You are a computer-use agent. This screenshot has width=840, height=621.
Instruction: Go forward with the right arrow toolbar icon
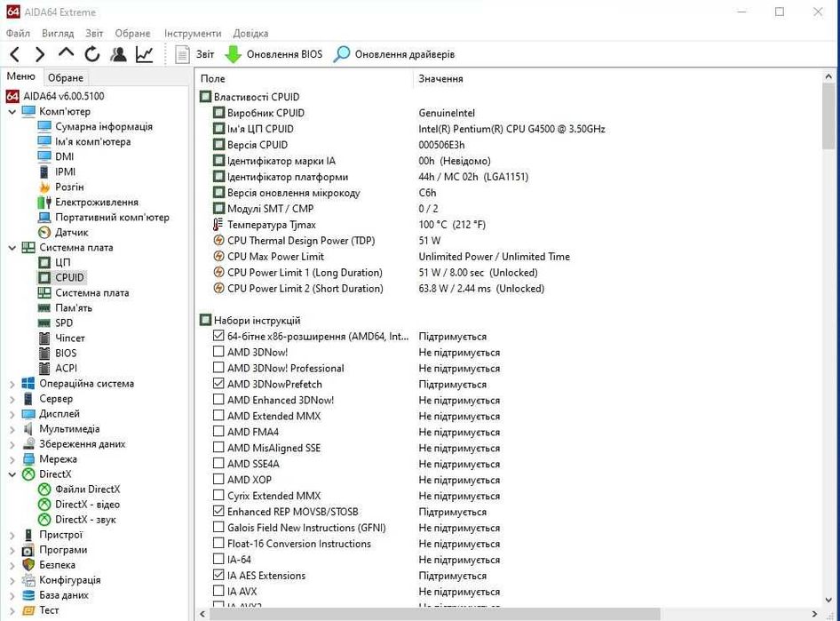[x=40, y=54]
